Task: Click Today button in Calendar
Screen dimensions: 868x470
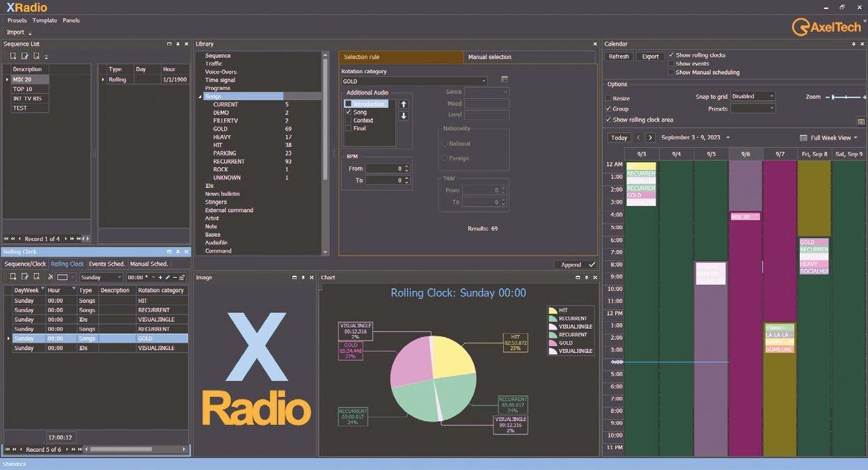Action: pos(619,138)
